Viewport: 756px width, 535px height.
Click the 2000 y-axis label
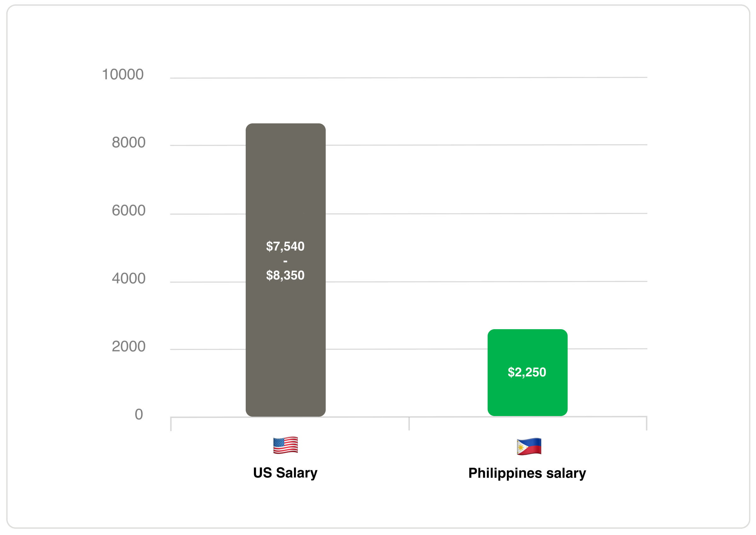coord(128,346)
